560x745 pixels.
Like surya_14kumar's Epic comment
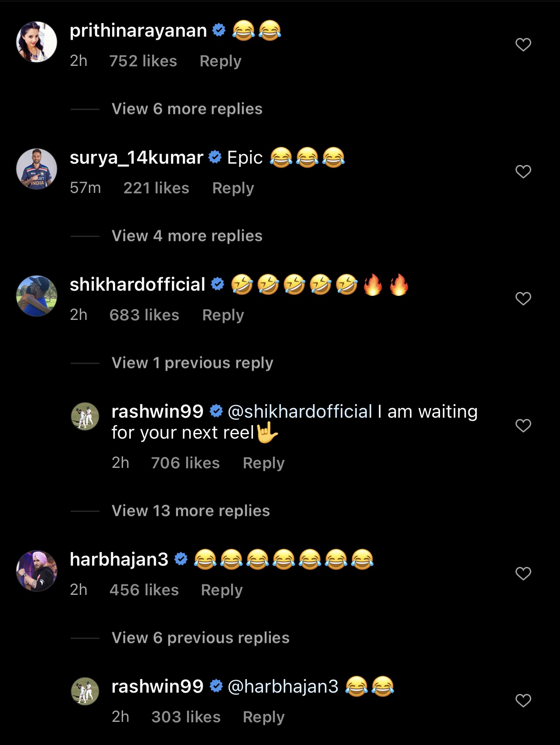point(523,172)
